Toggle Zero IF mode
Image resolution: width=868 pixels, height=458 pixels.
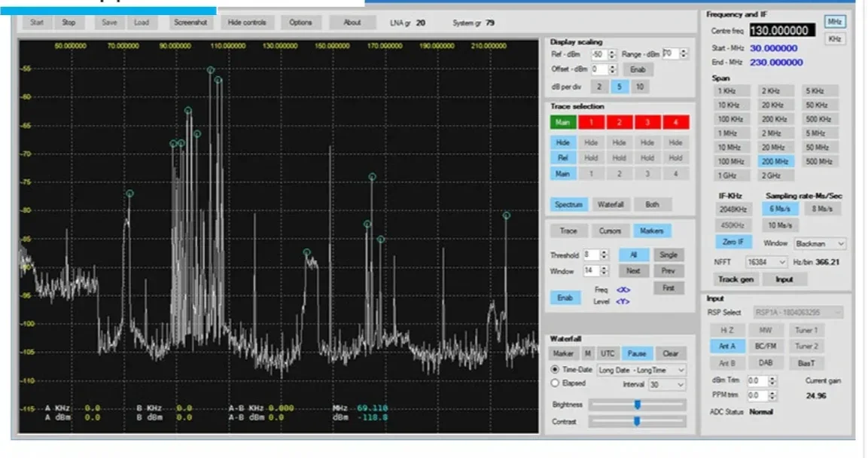pyautogui.click(x=732, y=243)
